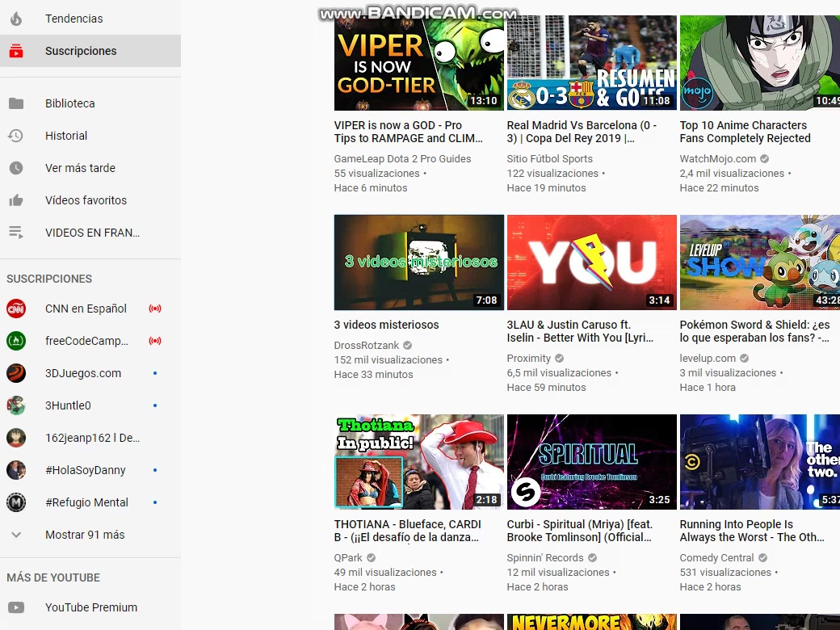The image size is (840, 630).
Task: Click the CNN en Español channel avatar
Action: point(16,309)
